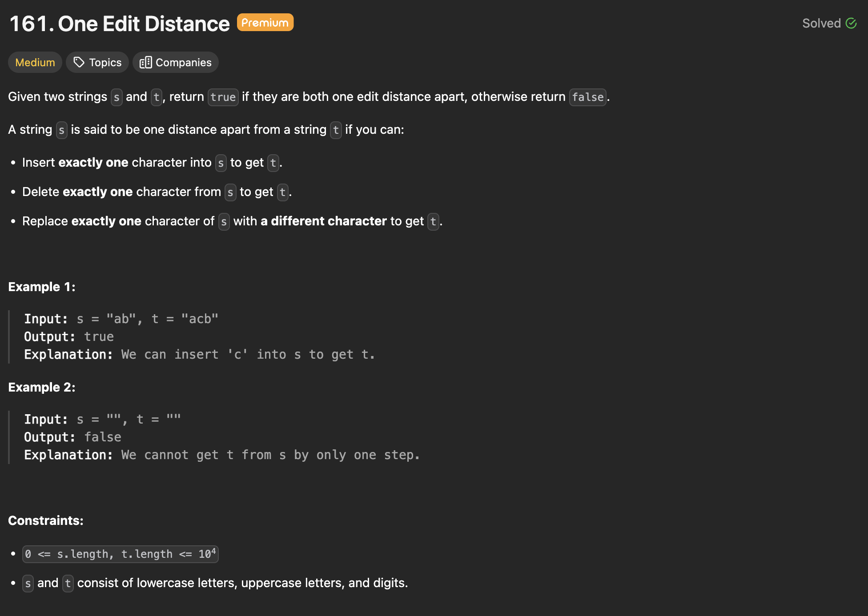Click the inline 'true' code snippet
This screenshot has width=868, height=616.
click(223, 97)
